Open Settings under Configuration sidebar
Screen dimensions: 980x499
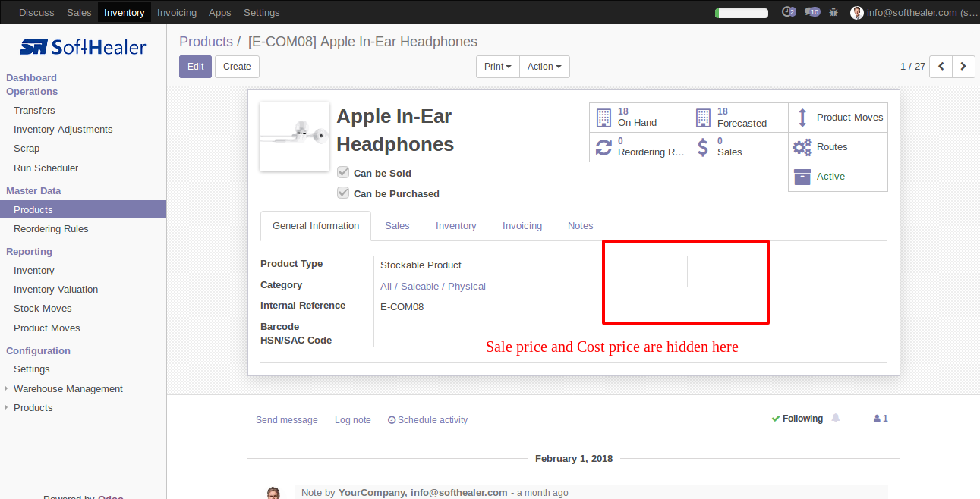(32, 369)
